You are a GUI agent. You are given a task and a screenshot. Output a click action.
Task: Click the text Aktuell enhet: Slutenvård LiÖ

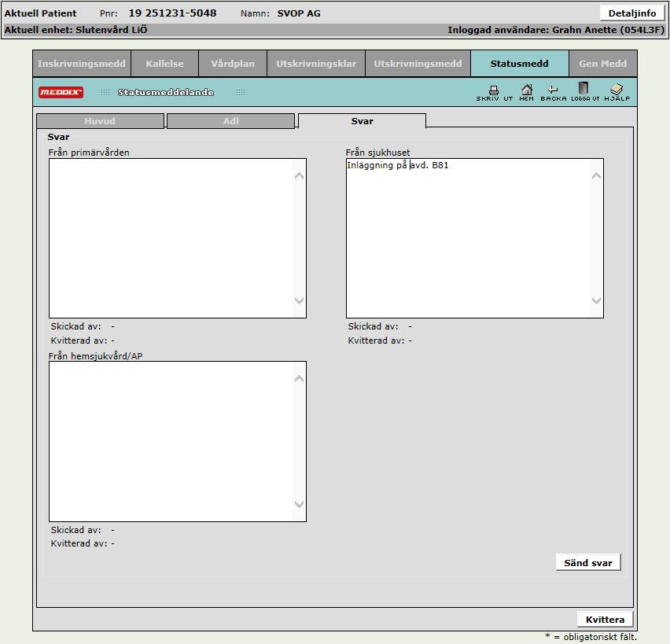point(76,30)
